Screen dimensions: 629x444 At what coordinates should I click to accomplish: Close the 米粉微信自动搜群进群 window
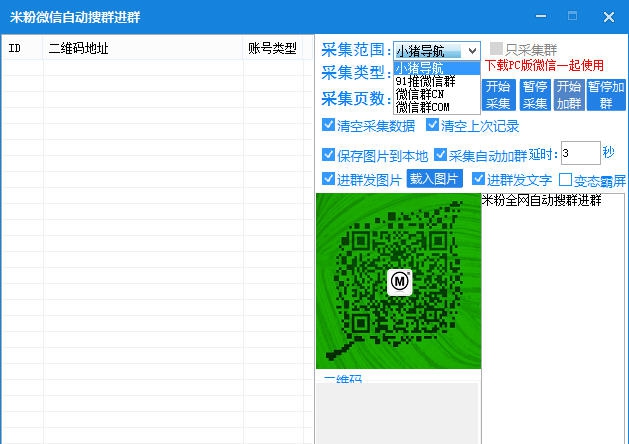(609, 17)
